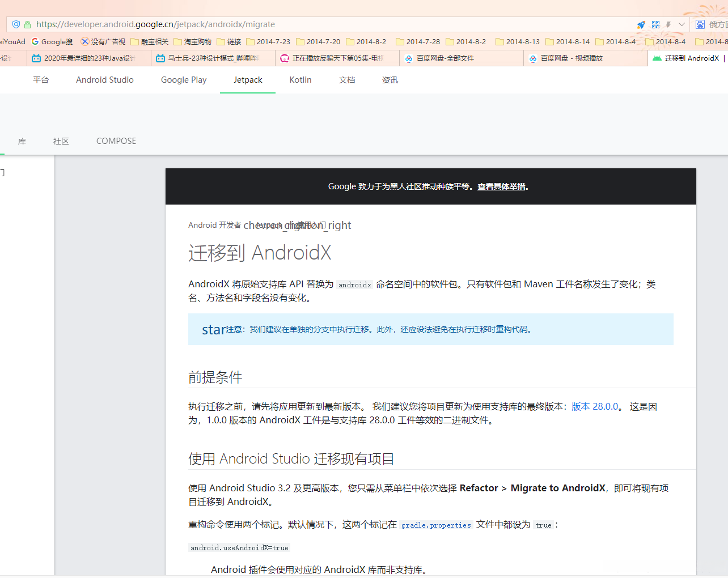The height and width of the screenshot is (578, 728).
Task: Open the 2014-7-28 bookmark folder
Action: coord(418,41)
